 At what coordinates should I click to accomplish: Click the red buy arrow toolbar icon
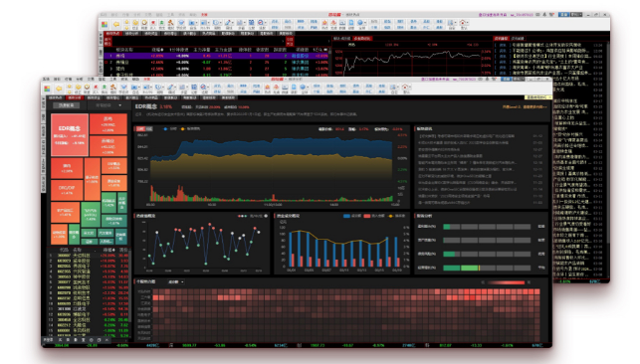pos(96,88)
